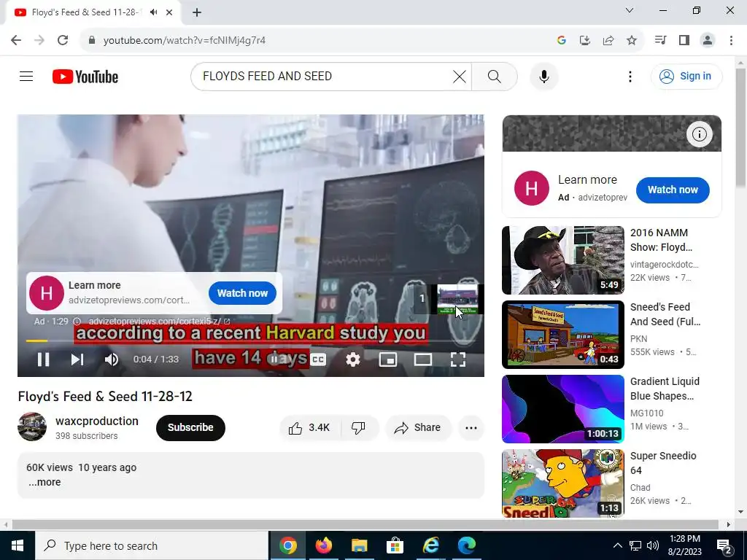
Task: Show hidden tray icons chevron
Action: pos(617,545)
